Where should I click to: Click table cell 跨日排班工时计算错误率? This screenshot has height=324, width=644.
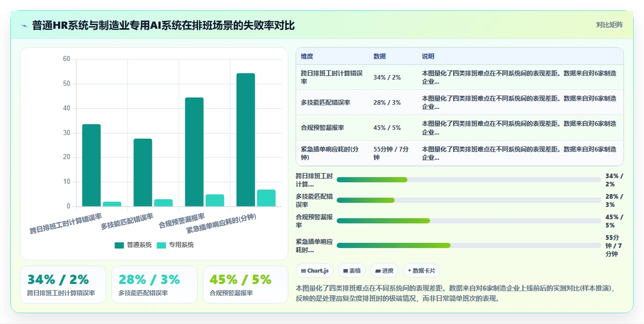(x=331, y=77)
